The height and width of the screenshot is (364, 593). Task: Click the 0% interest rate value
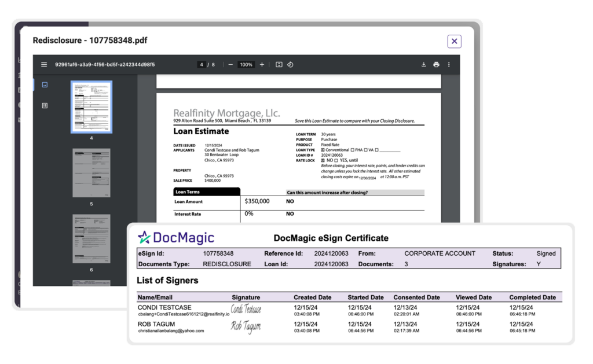(x=249, y=214)
